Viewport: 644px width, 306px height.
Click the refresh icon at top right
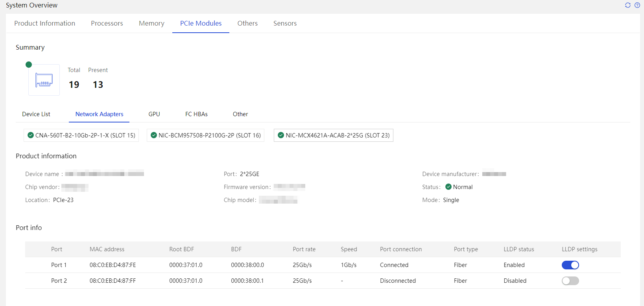click(627, 5)
